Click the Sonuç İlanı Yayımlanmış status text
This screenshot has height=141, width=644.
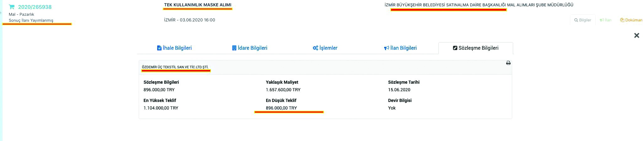click(31, 20)
